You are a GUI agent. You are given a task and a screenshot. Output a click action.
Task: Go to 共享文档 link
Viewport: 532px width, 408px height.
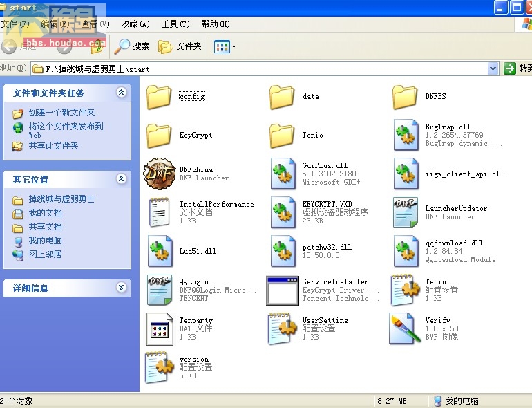coord(45,227)
